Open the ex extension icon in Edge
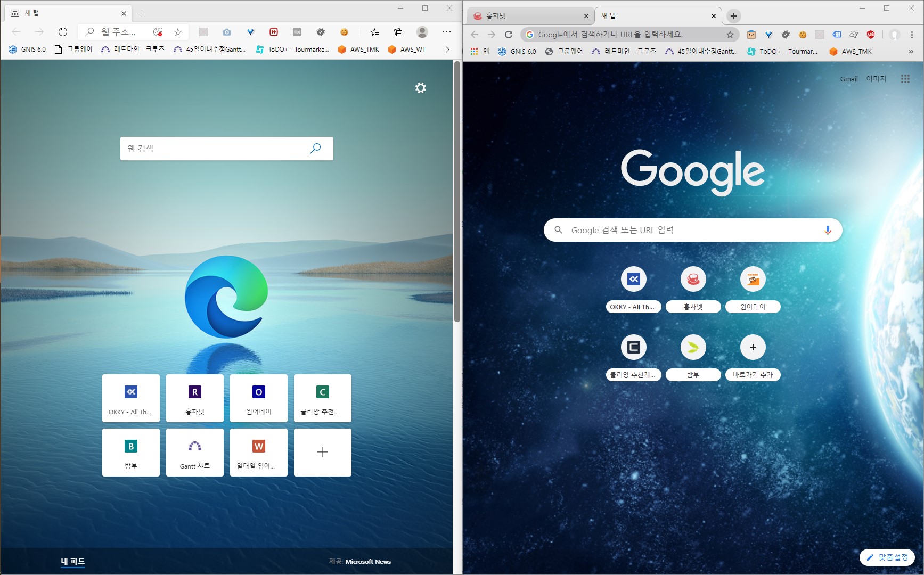This screenshot has width=924, height=575. pyautogui.click(x=297, y=32)
